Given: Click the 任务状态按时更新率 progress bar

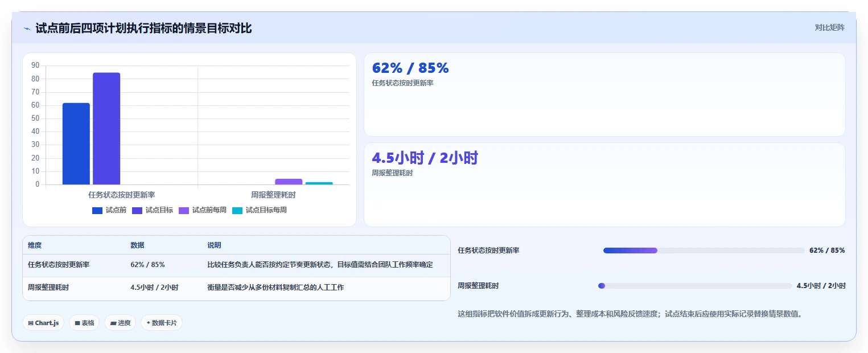Looking at the screenshot, I should [704, 251].
